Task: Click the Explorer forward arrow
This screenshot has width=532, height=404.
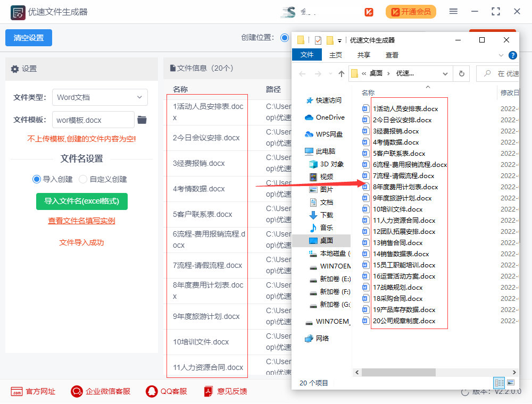Action: [318, 73]
